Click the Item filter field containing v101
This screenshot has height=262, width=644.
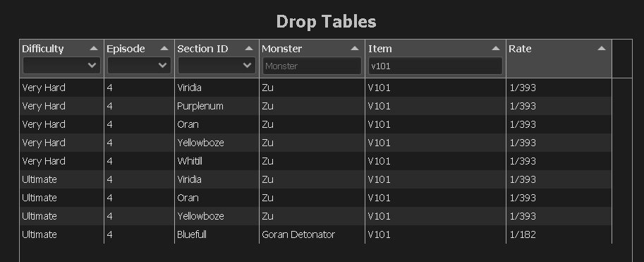click(436, 66)
